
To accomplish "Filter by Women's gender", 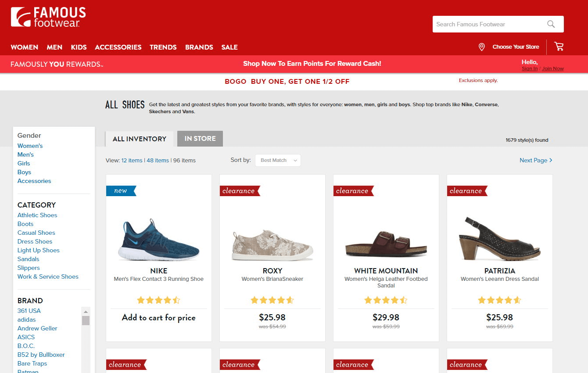I will pos(30,146).
